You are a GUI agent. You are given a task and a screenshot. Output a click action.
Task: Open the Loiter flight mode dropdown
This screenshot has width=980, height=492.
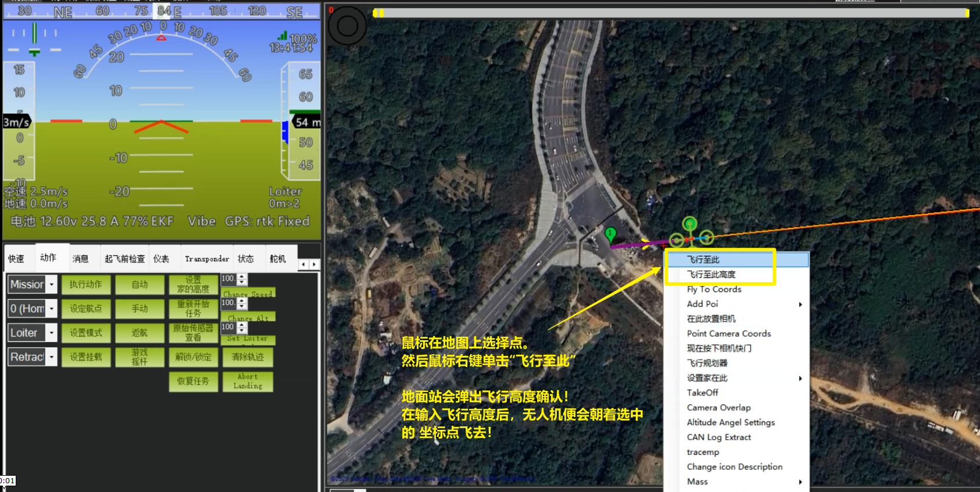point(52,333)
